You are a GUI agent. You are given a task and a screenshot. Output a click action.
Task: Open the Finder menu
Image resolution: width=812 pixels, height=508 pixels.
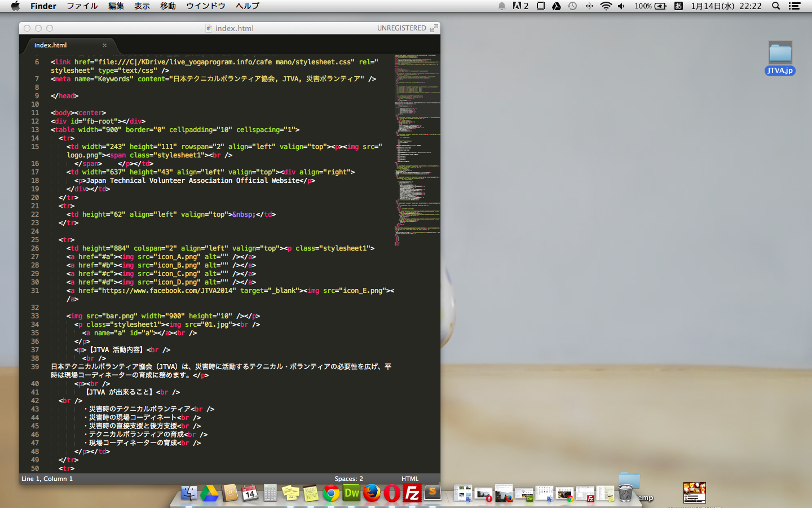43,6
